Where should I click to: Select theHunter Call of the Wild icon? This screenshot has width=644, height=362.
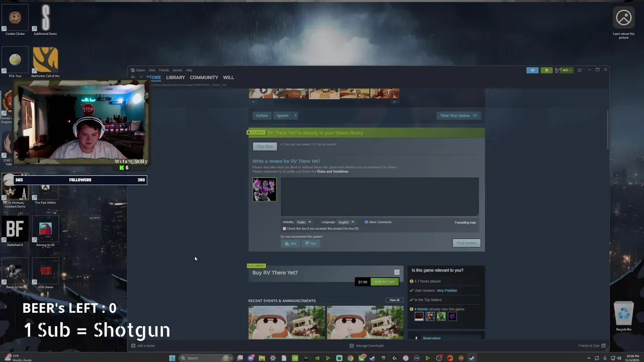45,63
